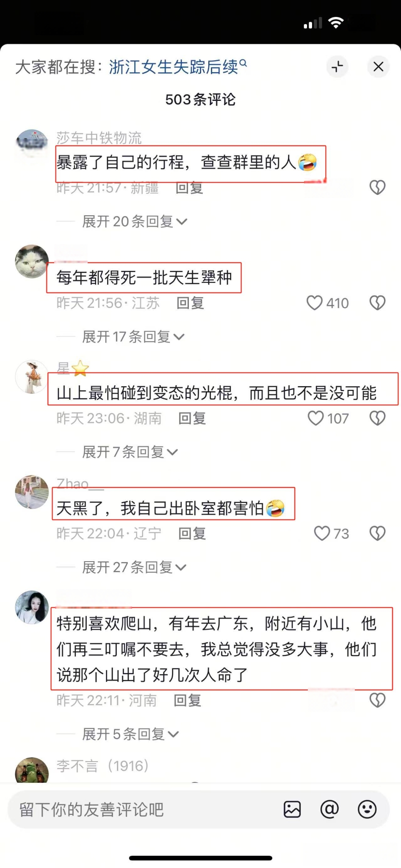Expand 展开20条回复 replies
Viewport: 401px width, 868px height.
click(134, 221)
